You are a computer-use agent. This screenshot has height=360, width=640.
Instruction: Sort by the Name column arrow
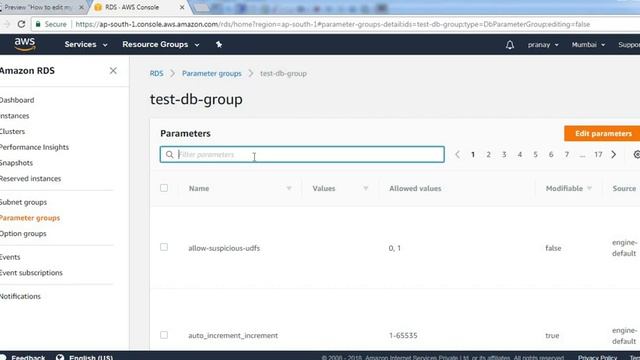pyautogui.click(x=289, y=189)
